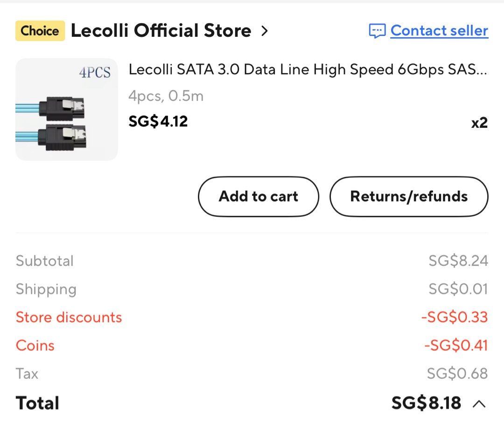Click the Returns/refunds button

point(409,196)
